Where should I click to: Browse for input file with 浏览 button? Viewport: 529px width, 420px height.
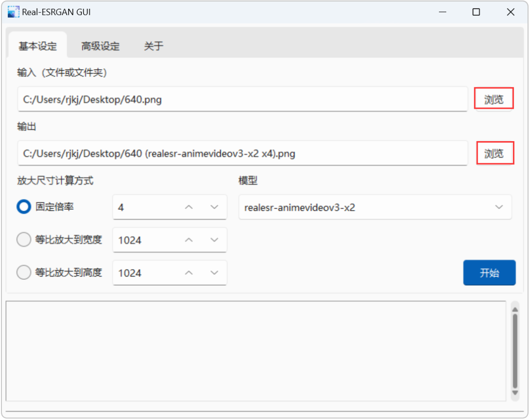click(x=494, y=99)
